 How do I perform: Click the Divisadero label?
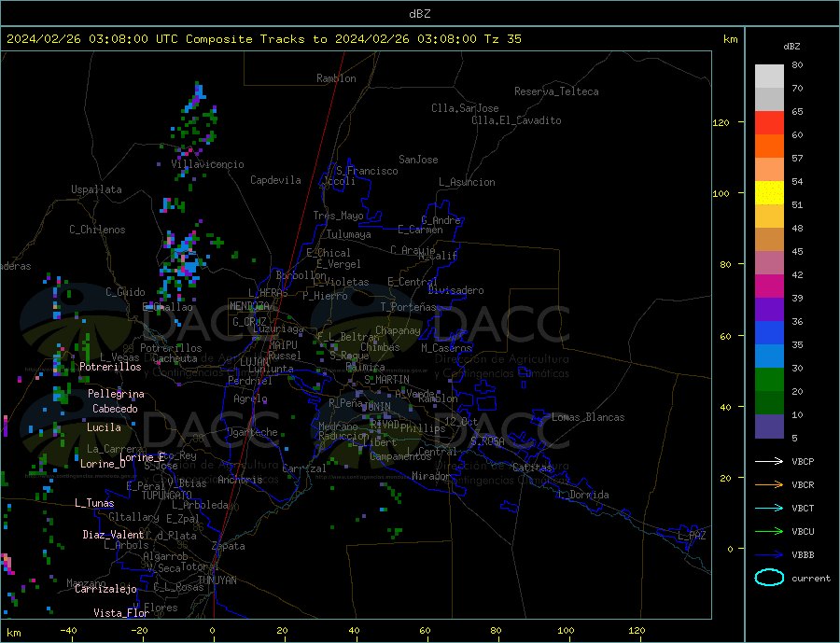pos(455,290)
